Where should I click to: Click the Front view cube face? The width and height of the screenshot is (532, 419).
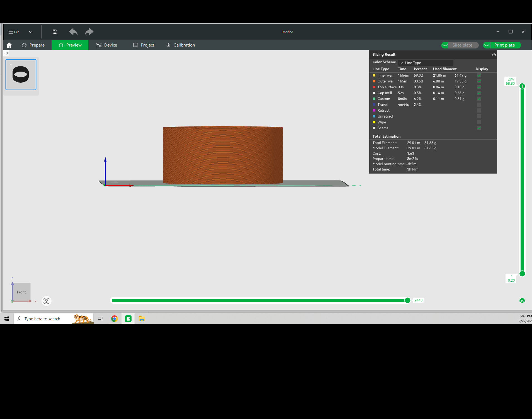click(21, 292)
